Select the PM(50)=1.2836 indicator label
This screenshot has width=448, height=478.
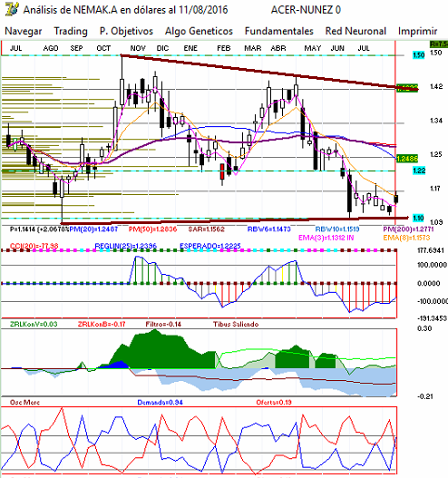pyautogui.click(x=152, y=229)
